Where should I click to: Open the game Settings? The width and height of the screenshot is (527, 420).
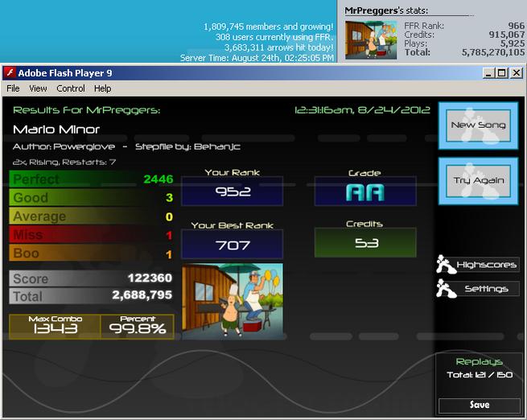click(x=487, y=289)
